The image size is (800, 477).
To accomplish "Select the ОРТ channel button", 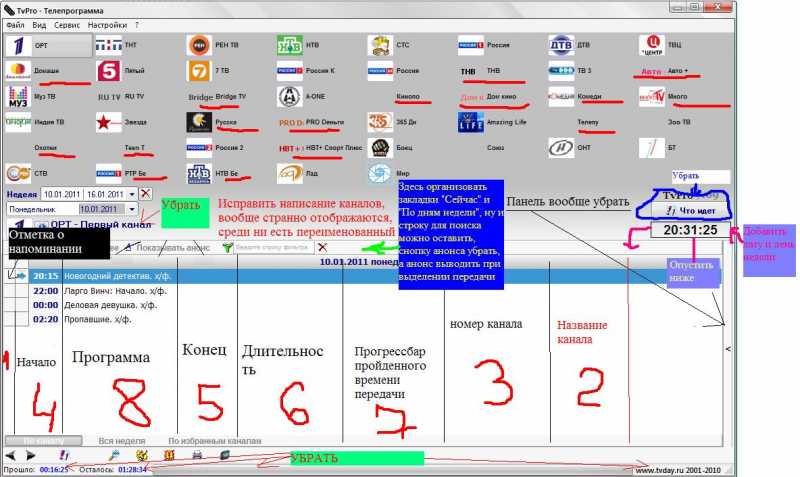I will (x=48, y=45).
